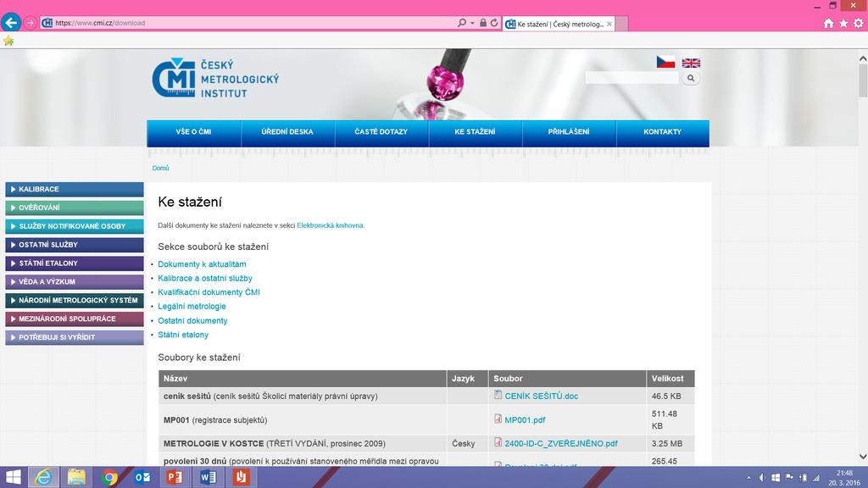Open File Explorer in the taskbar

(76, 477)
